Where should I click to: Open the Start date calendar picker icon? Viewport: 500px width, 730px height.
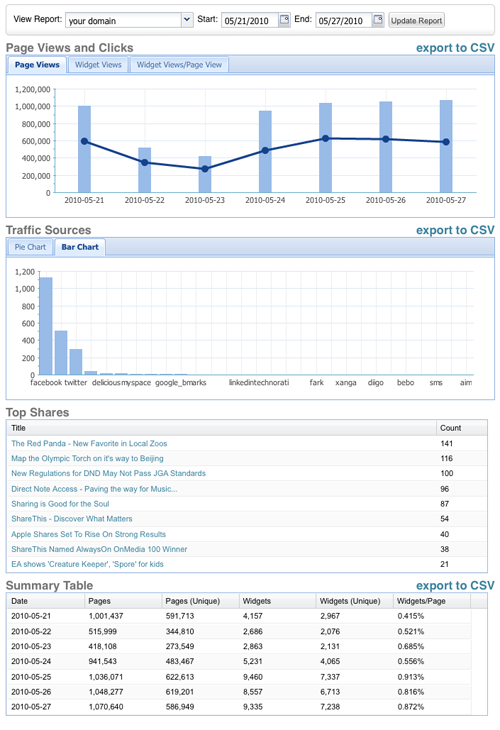pos(284,20)
